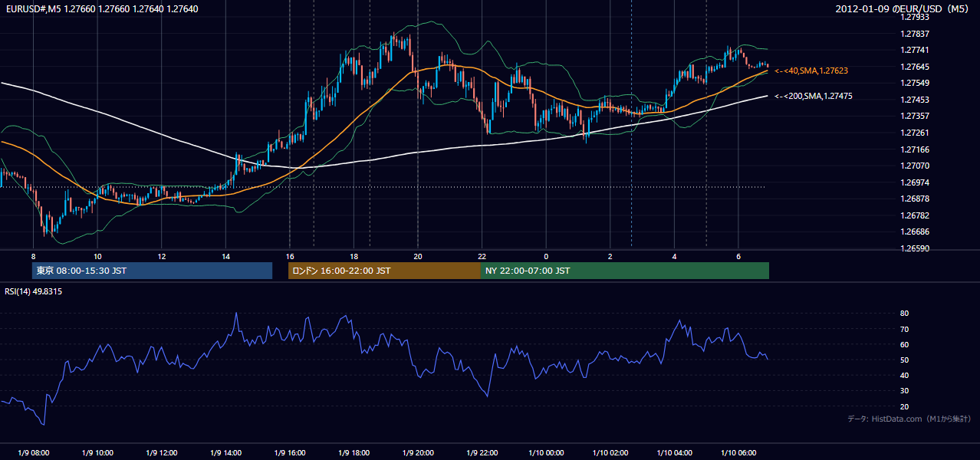The height and width of the screenshot is (460, 980).
Task: Select the RSI 30 level label
Action: (905, 391)
